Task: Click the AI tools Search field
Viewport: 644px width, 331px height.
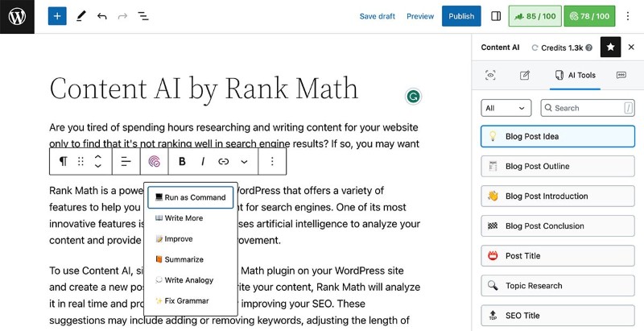Action: [x=588, y=108]
